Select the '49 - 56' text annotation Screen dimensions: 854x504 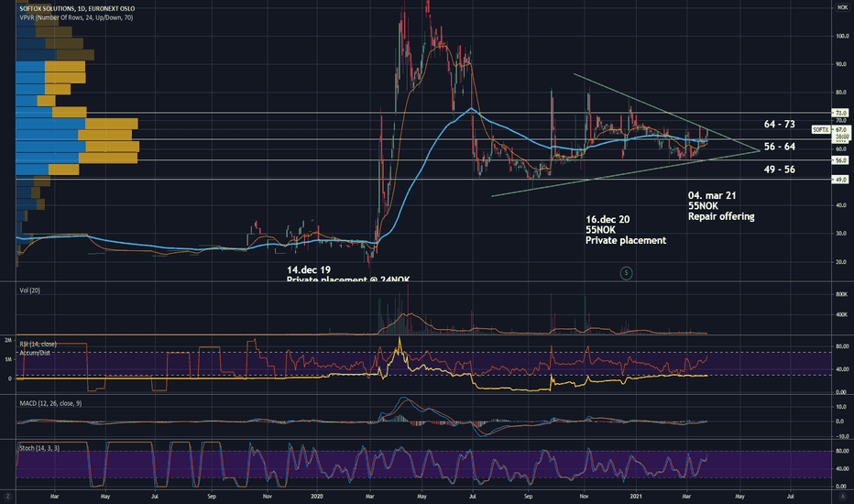click(x=780, y=170)
